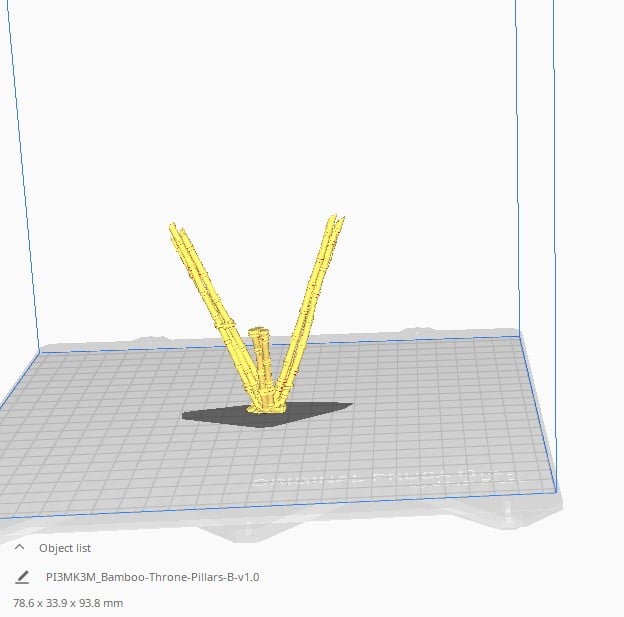Click the tip of the left bamboo stalk
The height and width of the screenshot is (617, 624).
click(173, 229)
